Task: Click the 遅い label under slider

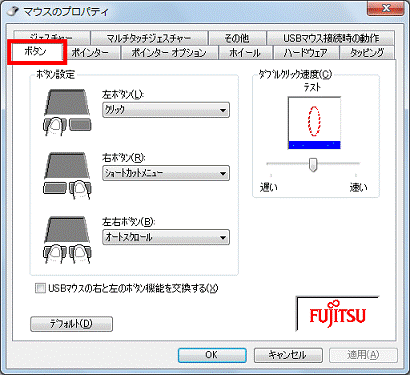Action: pyautogui.click(x=269, y=188)
